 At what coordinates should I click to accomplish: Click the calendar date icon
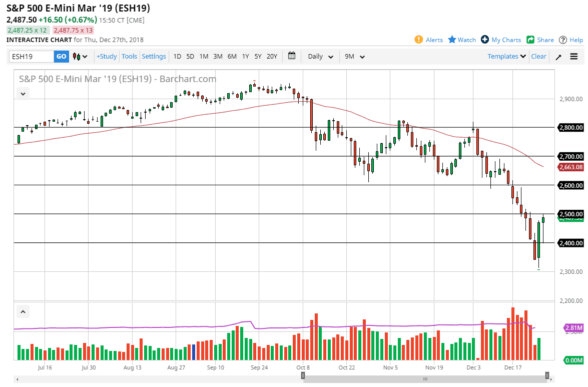pos(292,56)
